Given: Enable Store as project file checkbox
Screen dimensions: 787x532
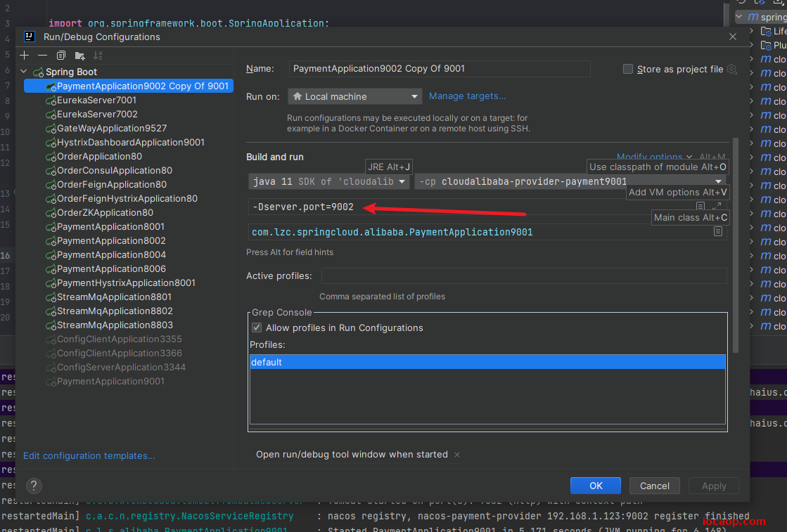Looking at the screenshot, I should 628,69.
